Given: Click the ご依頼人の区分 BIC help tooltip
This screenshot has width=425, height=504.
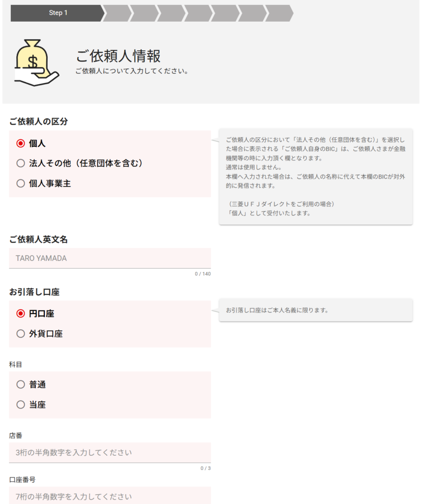Looking at the screenshot, I should point(315,177).
